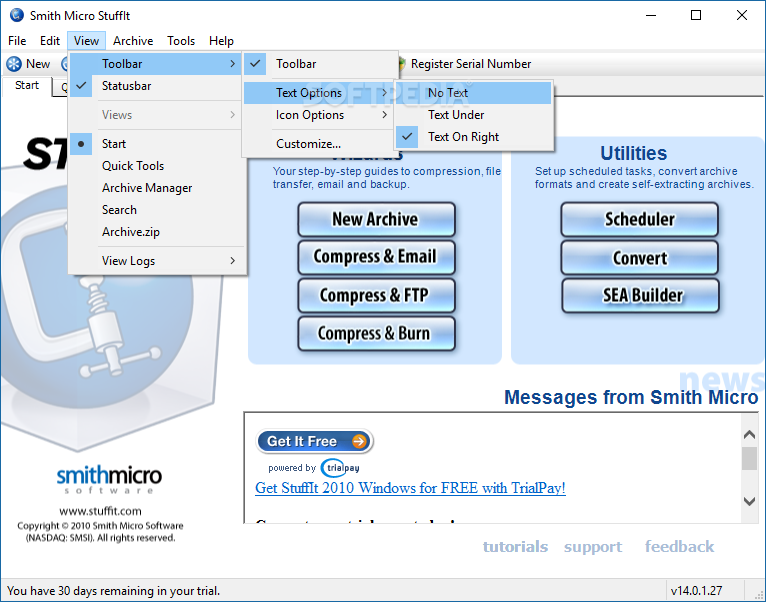
Task: Select Archive.zip in View menu
Action: coord(155,232)
